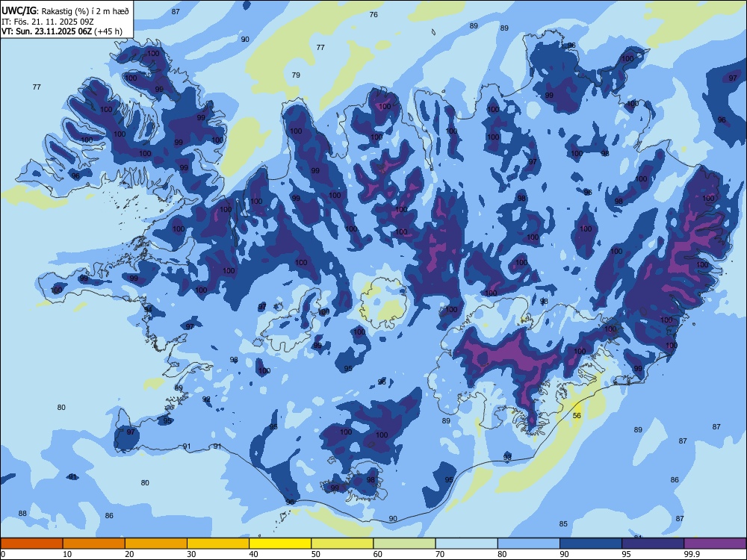Click the '70' tick label on the legend

click(440, 554)
